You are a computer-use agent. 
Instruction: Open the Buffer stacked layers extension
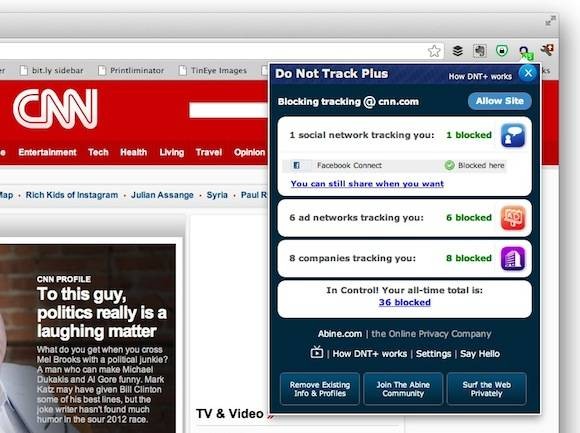point(458,51)
